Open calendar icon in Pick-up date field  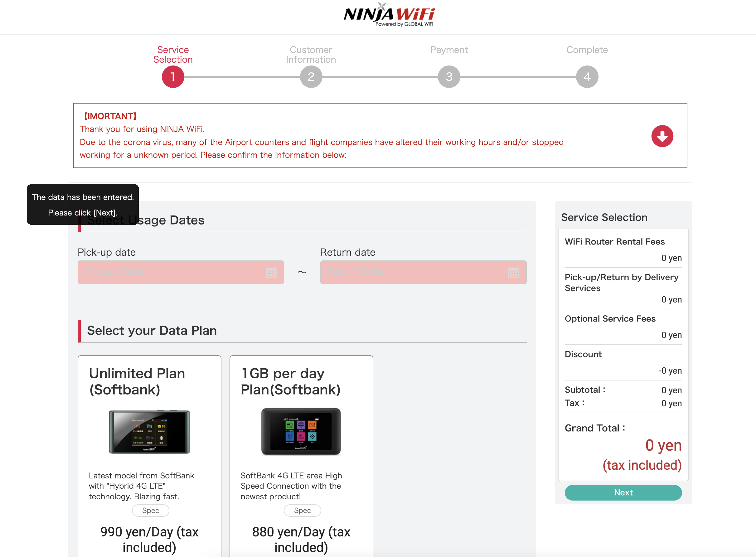[271, 273]
